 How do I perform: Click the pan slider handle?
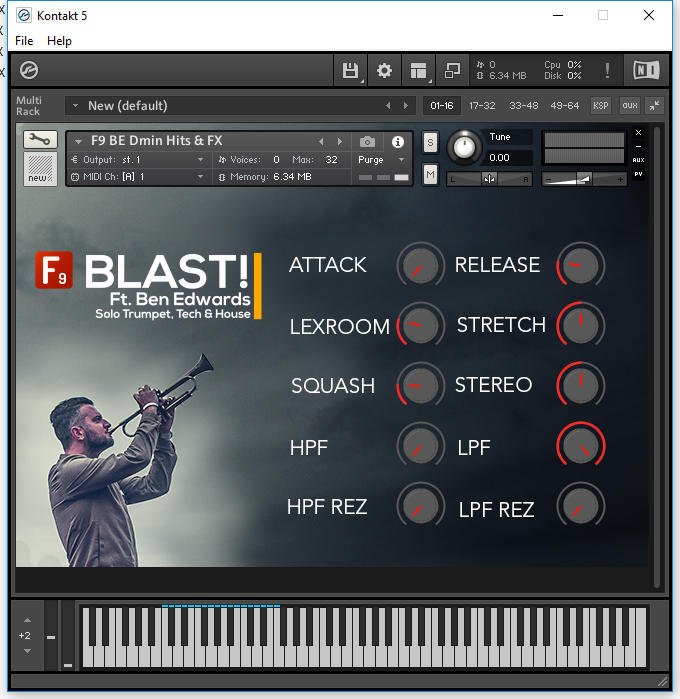point(489,179)
